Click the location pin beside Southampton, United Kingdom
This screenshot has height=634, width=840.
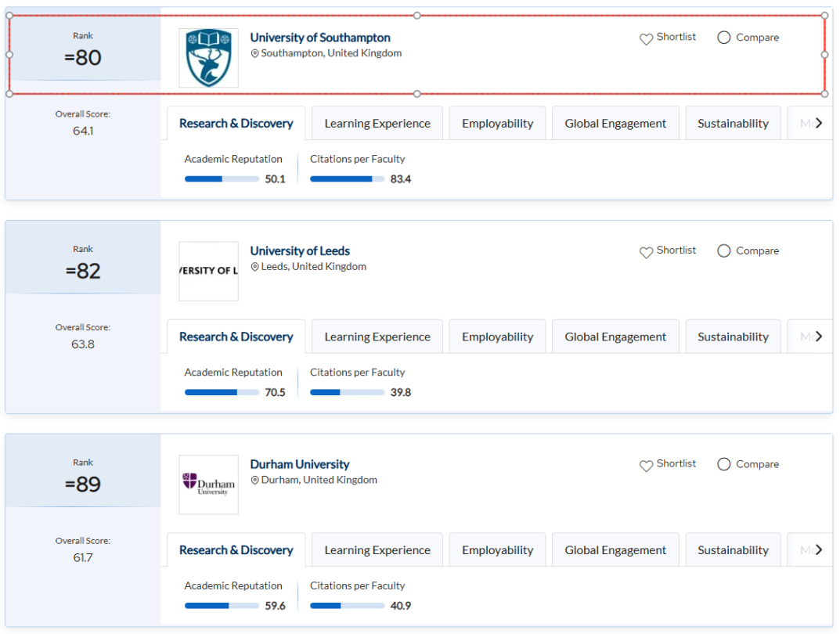tap(255, 53)
